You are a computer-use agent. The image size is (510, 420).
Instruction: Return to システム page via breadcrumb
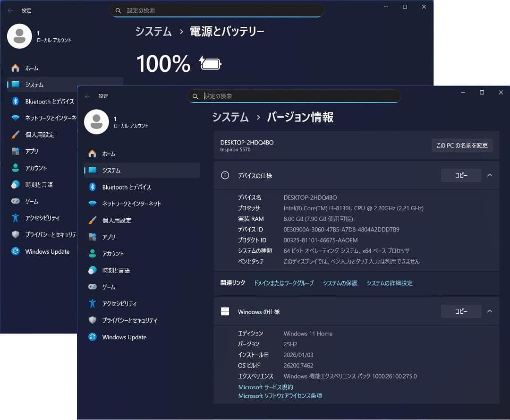(230, 117)
